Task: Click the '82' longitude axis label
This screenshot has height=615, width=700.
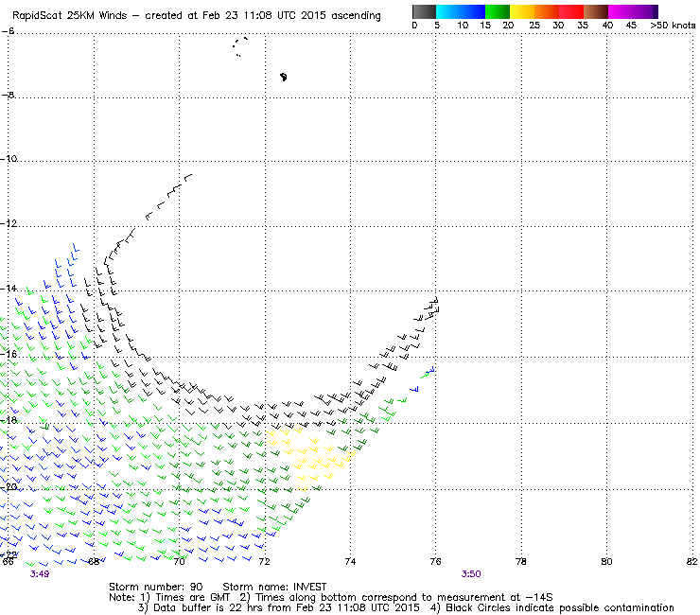Action: coord(692,562)
